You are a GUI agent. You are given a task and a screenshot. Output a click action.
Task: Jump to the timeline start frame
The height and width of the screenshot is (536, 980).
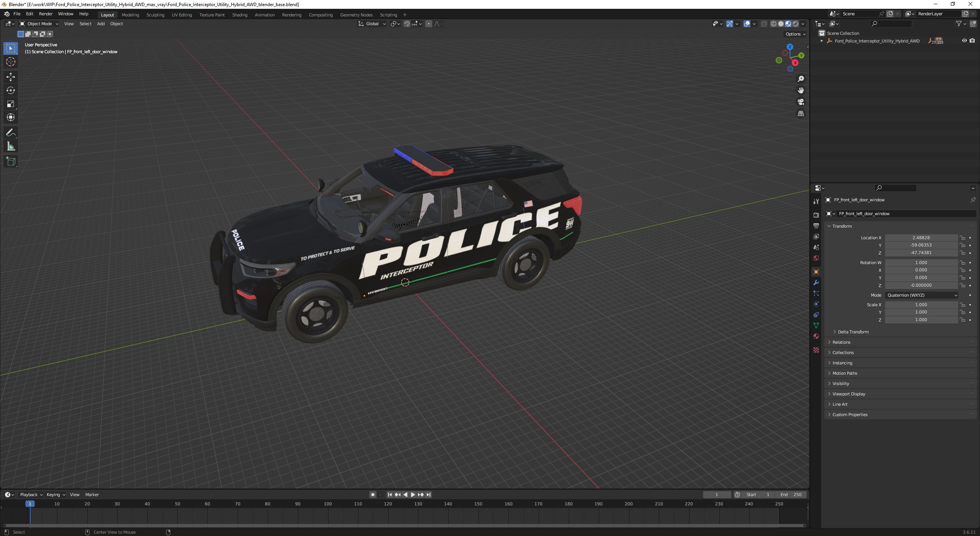[x=390, y=495]
